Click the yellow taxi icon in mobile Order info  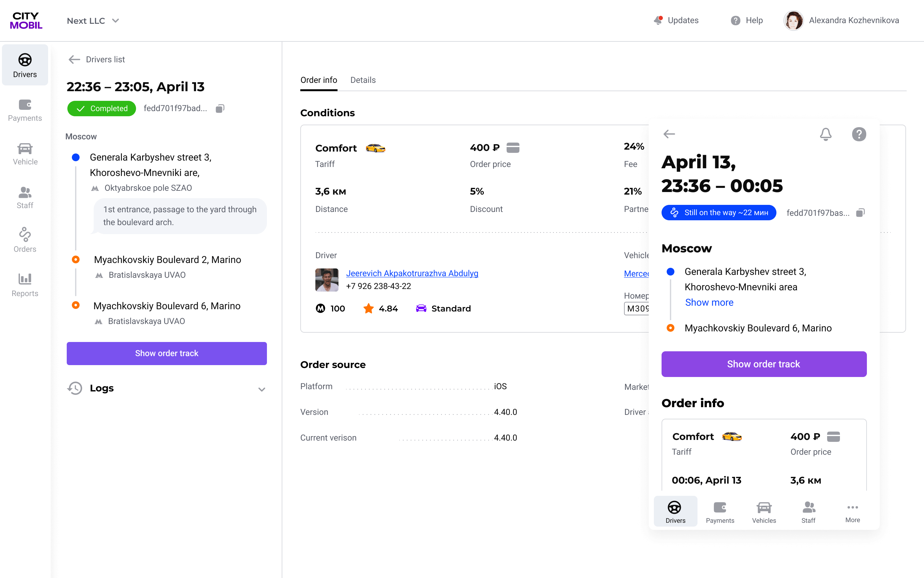coord(732,437)
